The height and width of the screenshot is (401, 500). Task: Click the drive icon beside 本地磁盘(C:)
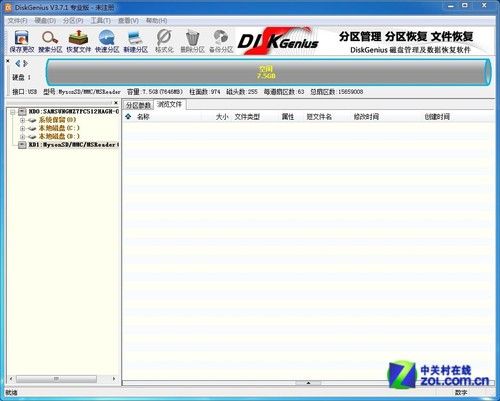(x=32, y=128)
